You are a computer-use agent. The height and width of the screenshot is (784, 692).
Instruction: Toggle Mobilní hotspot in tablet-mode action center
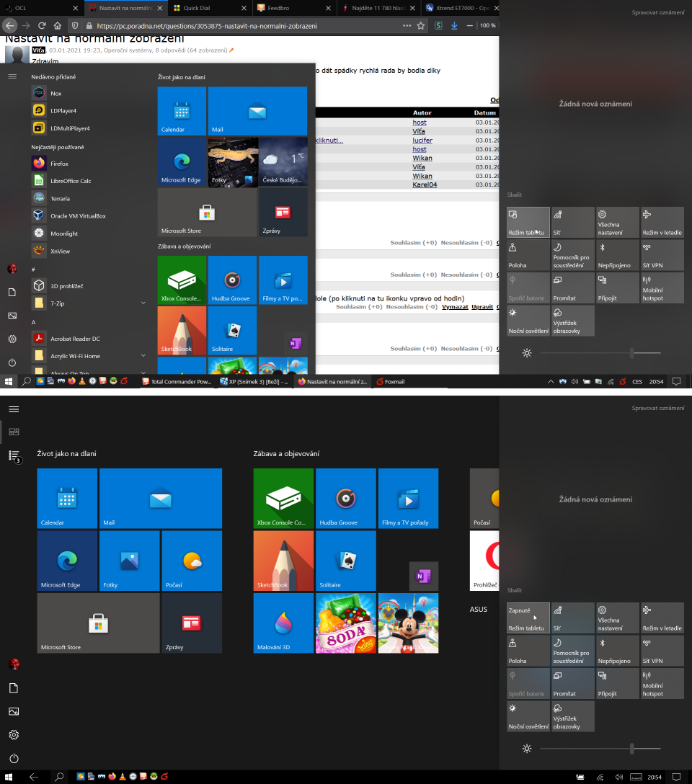(x=662, y=684)
